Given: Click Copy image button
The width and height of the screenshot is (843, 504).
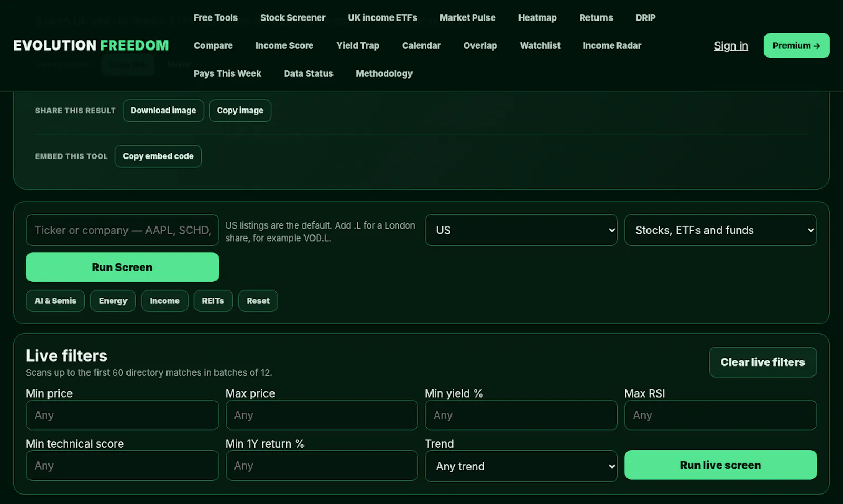Looking at the screenshot, I should coord(240,111).
